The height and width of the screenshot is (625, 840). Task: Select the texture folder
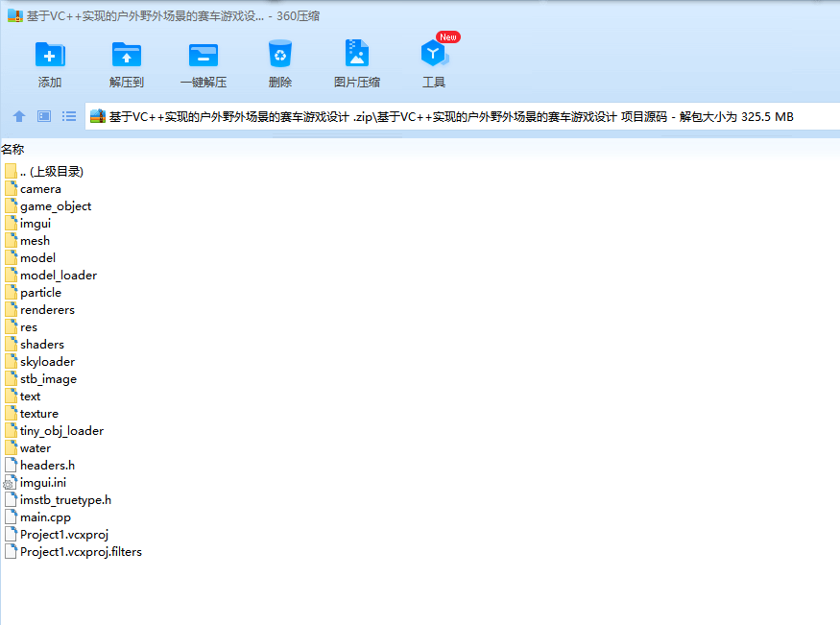(32, 414)
